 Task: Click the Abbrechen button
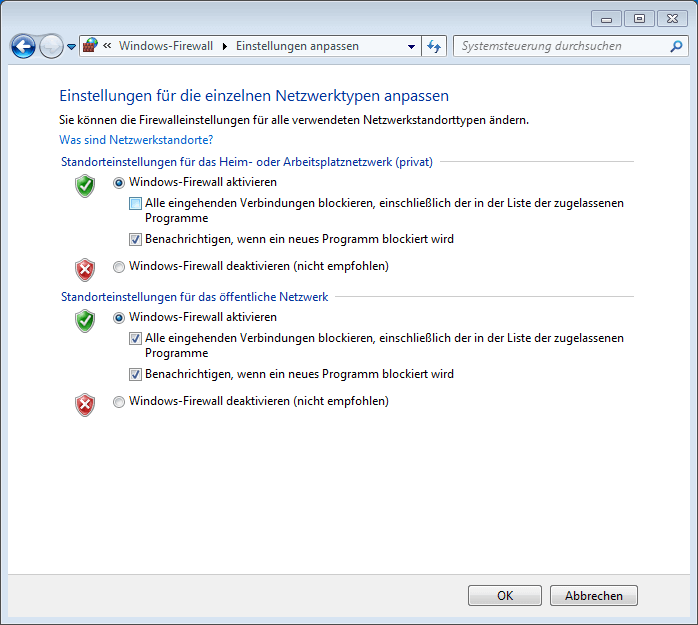tap(594, 596)
